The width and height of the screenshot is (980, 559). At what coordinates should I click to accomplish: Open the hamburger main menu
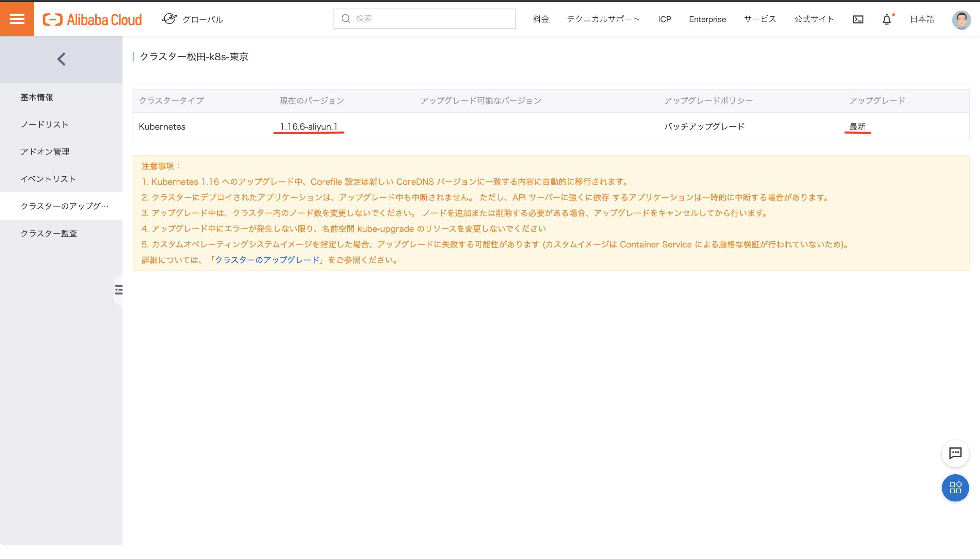tap(17, 19)
